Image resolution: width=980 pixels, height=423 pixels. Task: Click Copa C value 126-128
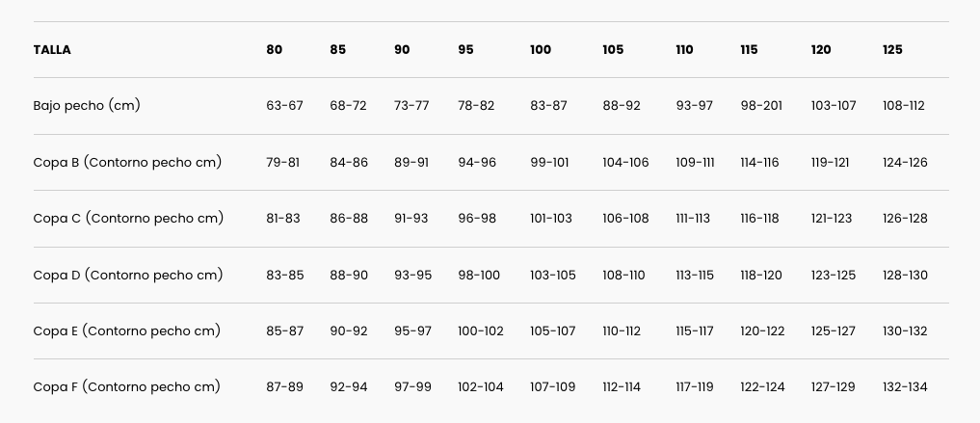tap(905, 219)
